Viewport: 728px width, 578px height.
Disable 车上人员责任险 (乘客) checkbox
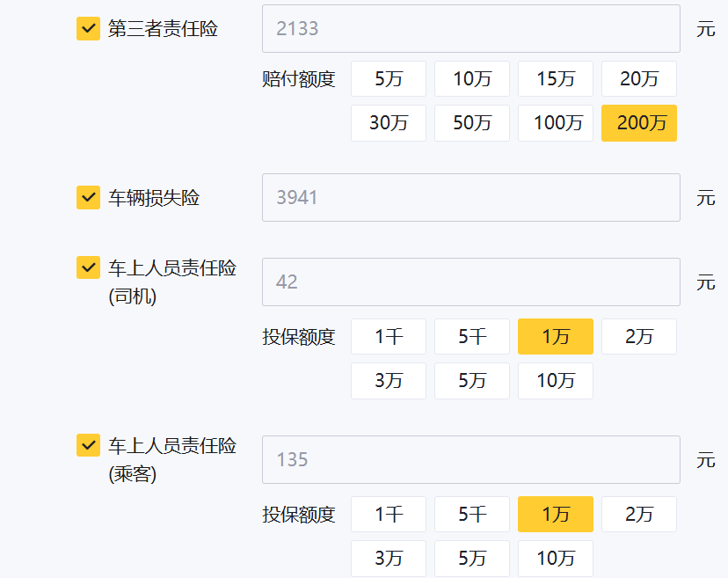click(x=88, y=445)
